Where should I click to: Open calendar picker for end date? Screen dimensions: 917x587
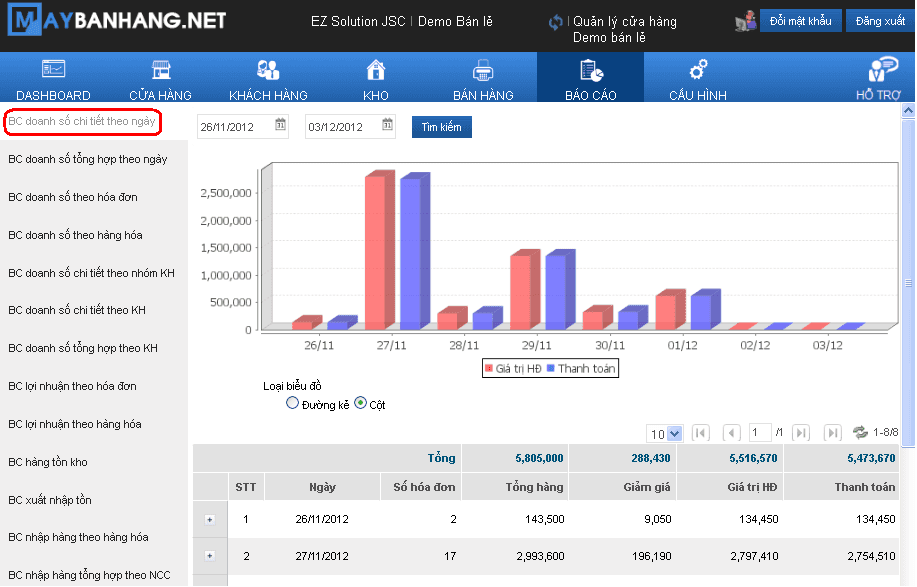[388, 125]
